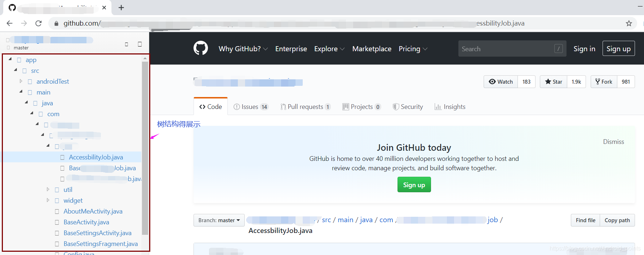644x255 pixels.
Task: Collapse the app folder in the tree
Action: pos(10,59)
